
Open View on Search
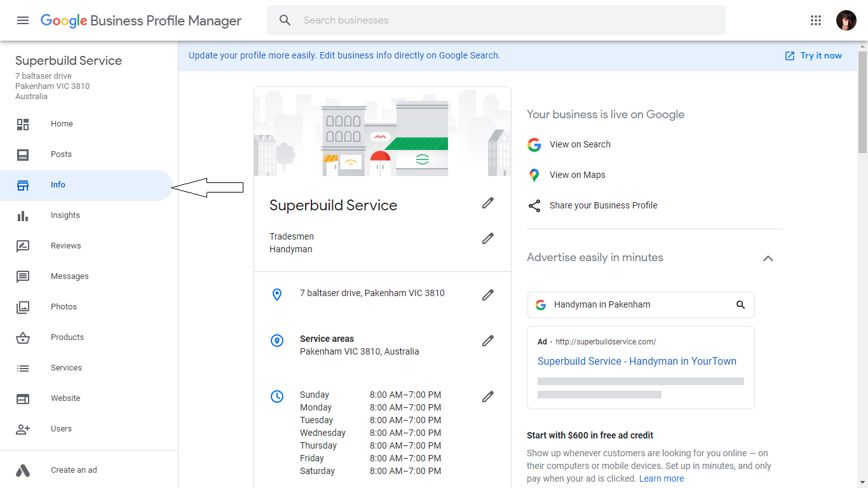580,144
